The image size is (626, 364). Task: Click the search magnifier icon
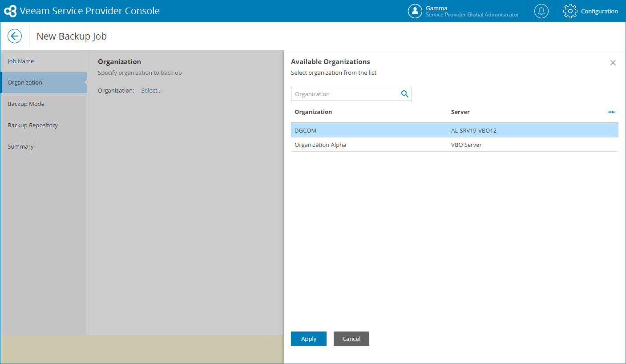pos(405,94)
